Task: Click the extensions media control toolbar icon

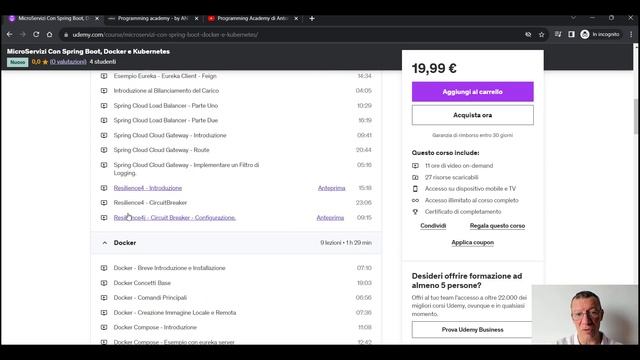Action: [558, 34]
